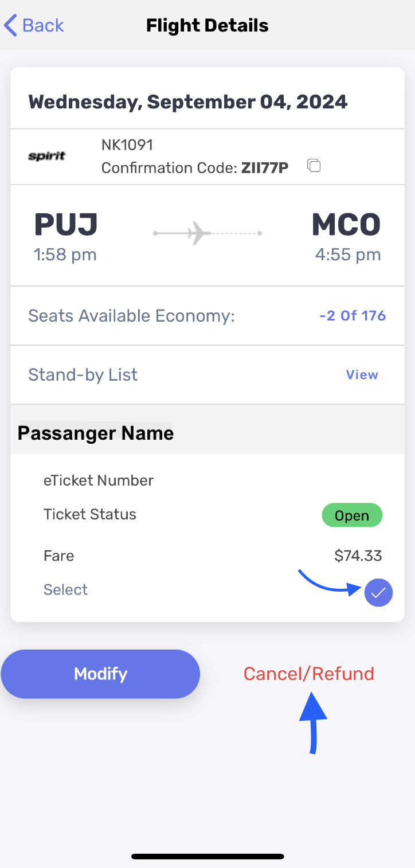Screen dimensions: 415x868
Task: Select the PUJ departure airport
Action: (x=66, y=225)
